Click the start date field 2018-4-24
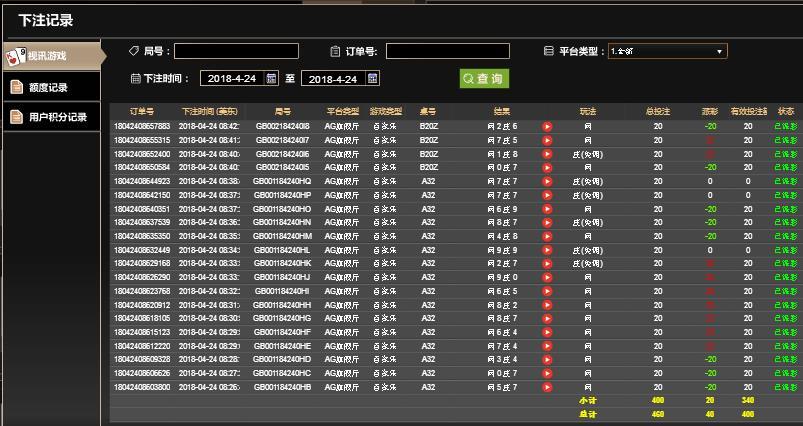Viewport: 803px width, 426px height. (x=232, y=78)
